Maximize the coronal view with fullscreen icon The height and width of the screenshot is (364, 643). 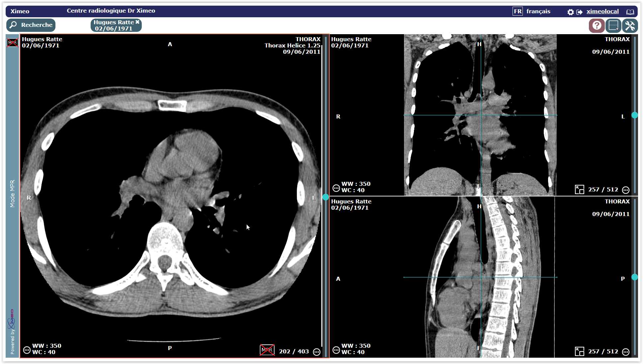(x=579, y=190)
